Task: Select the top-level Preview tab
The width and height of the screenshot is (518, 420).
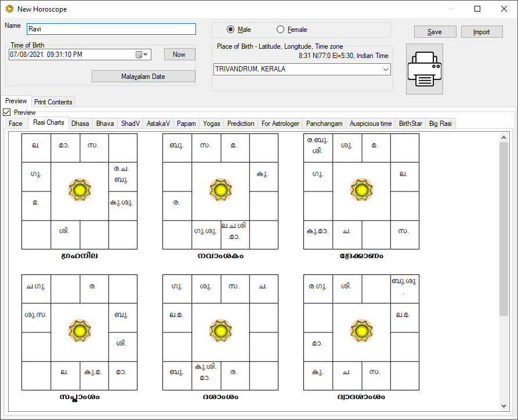Action: [16, 101]
